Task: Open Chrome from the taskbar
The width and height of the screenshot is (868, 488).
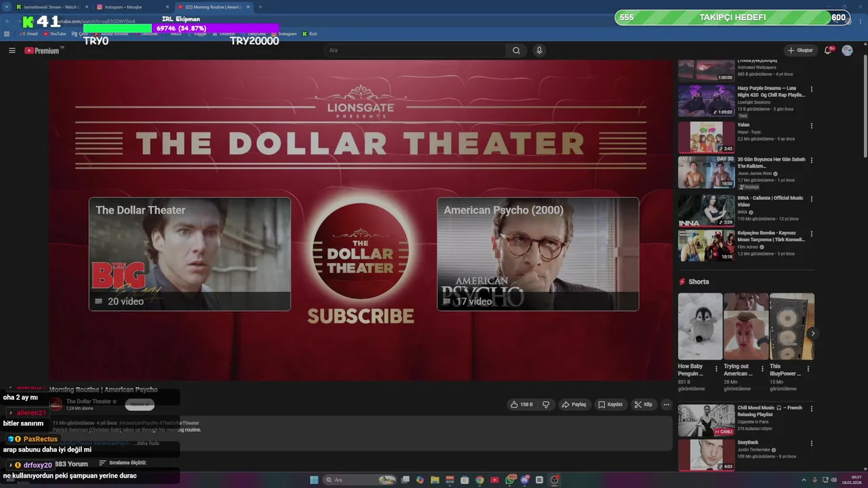Action: point(479,480)
